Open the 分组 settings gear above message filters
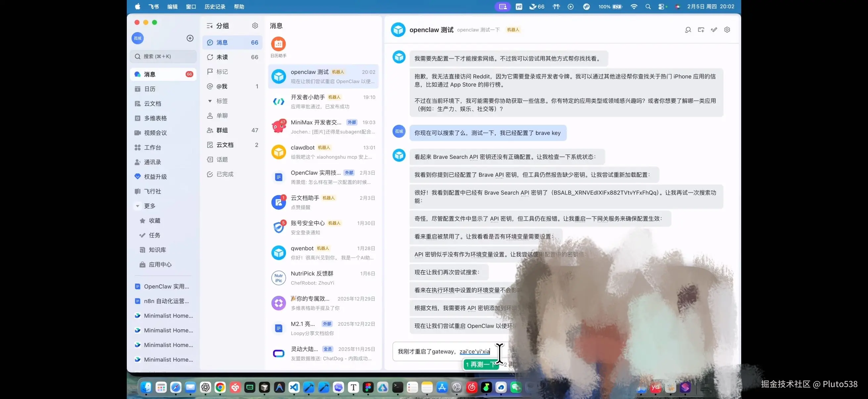The width and height of the screenshot is (868, 399). pos(255,25)
